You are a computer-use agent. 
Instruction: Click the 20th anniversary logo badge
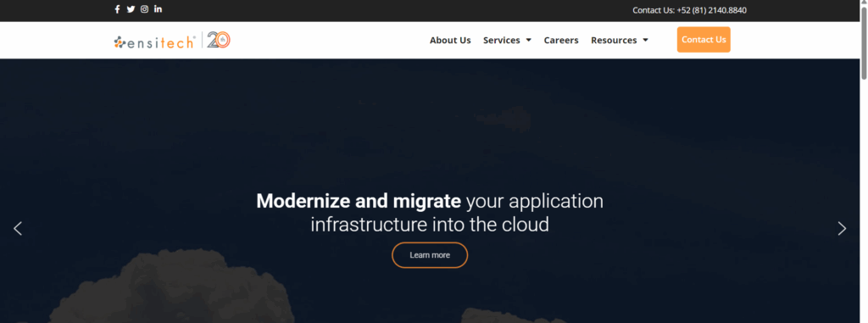tap(219, 40)
